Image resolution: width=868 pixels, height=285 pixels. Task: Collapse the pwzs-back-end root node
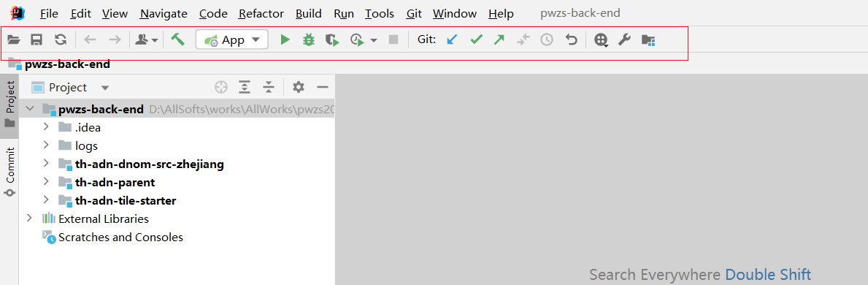point(30,109)
